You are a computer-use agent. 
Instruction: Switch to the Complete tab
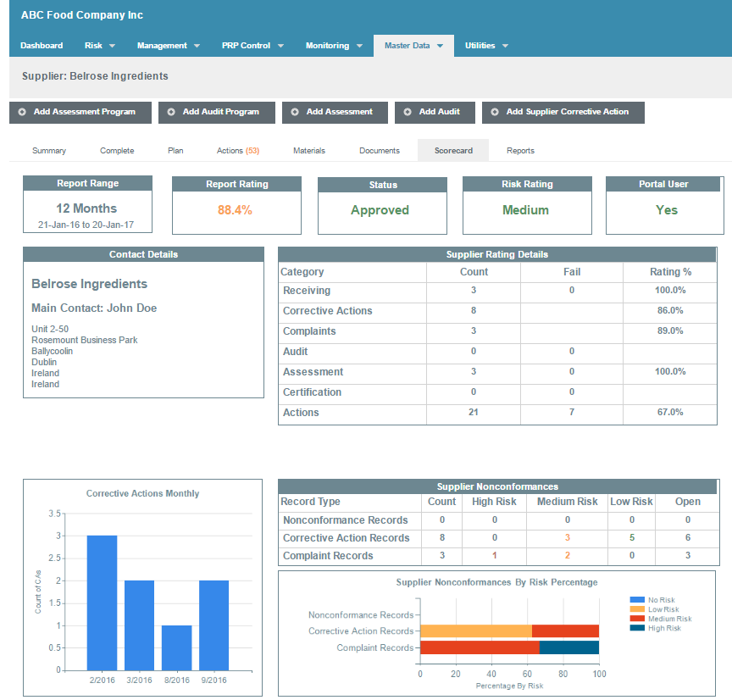click(117, 150)
